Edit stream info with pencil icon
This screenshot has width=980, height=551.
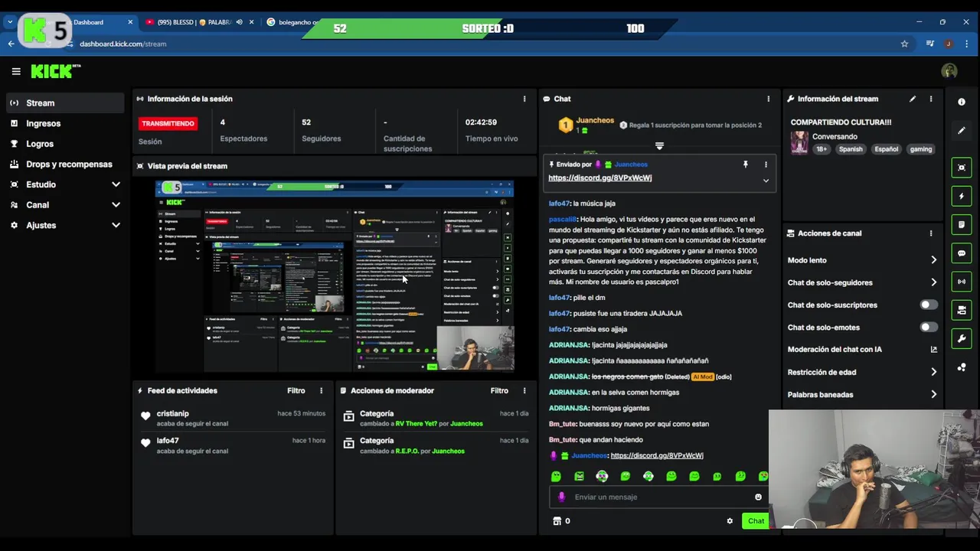tap(913, 99)
